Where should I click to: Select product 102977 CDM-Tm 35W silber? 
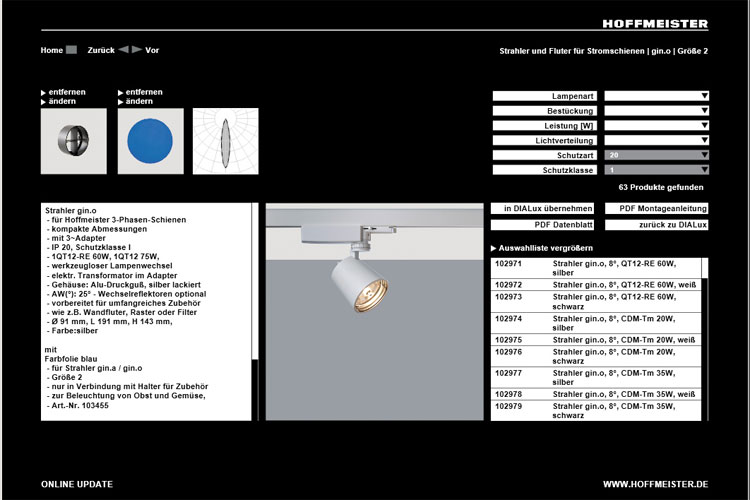596,378
